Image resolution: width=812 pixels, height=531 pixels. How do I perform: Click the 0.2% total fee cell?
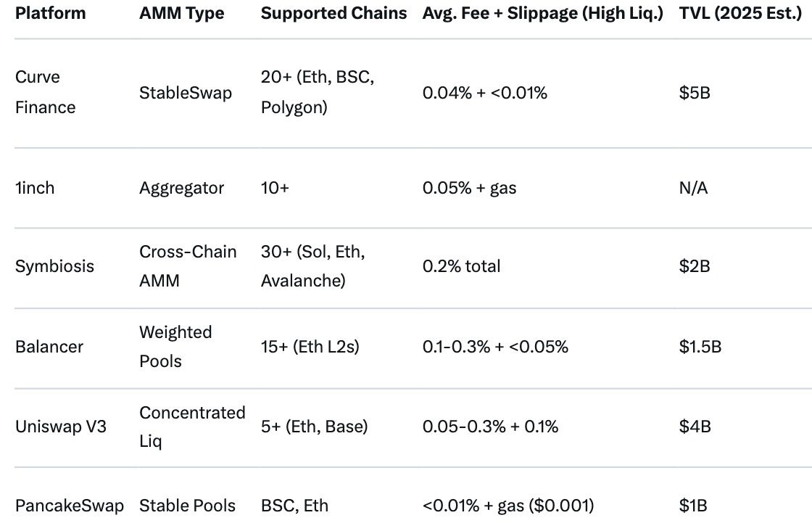tap(461, 266)
